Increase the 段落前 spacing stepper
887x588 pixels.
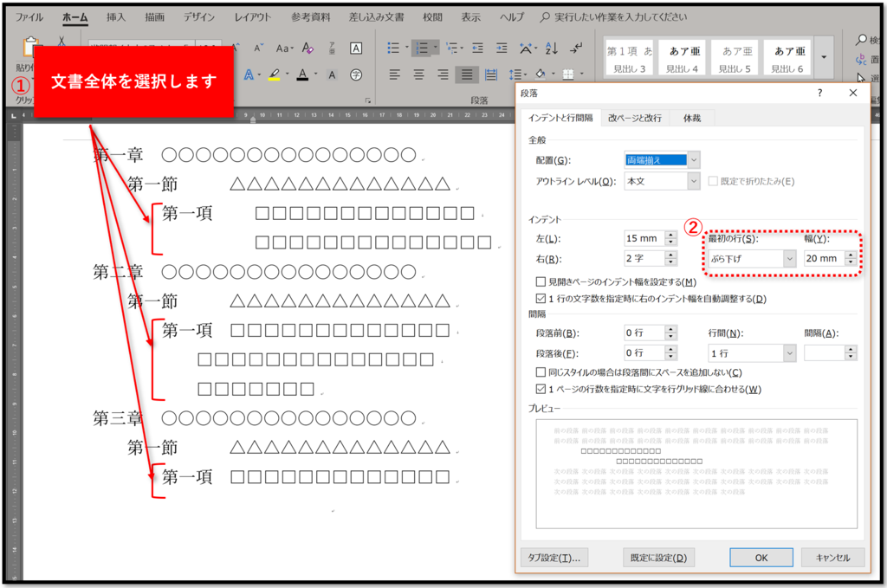670,328
